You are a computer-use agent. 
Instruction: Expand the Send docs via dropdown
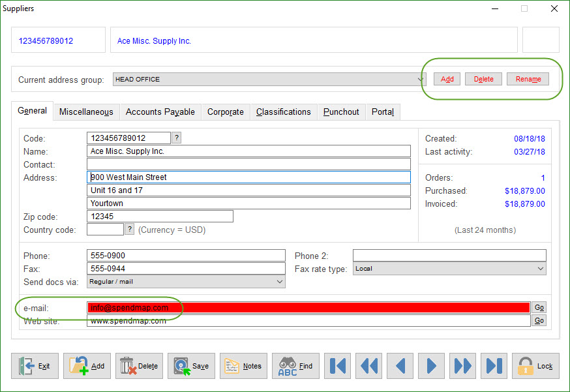click(x=280, y=282)
